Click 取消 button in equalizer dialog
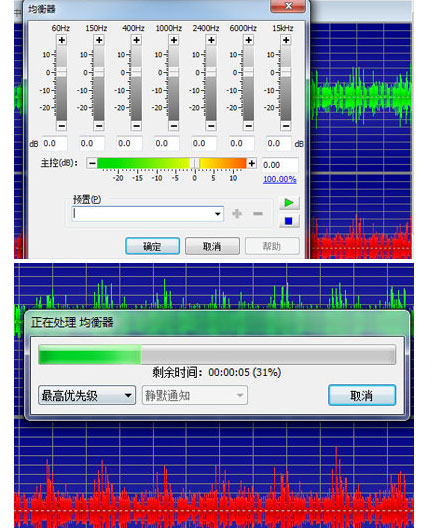This screenshot has width=433, height=528. point(212,246)
